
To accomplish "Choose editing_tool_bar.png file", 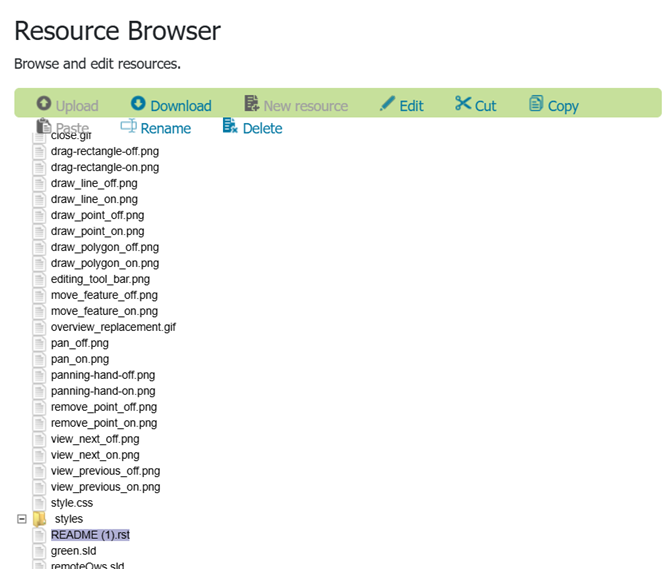I will point(100,279).
